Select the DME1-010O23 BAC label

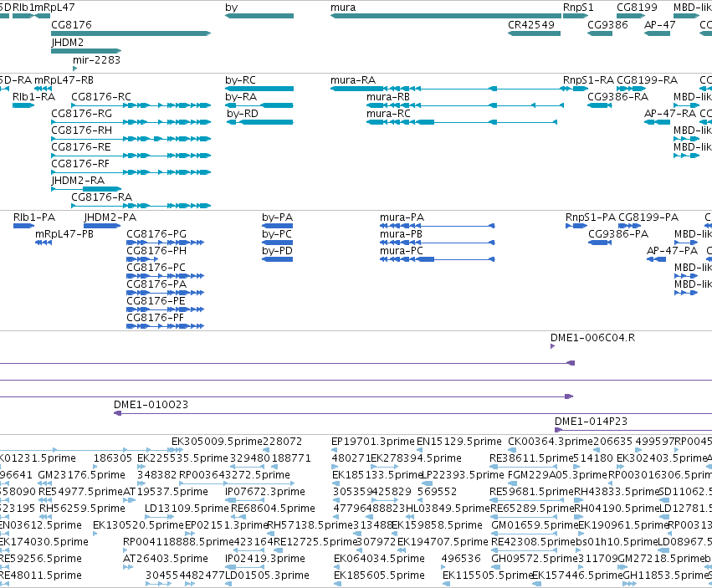point(151,405)
